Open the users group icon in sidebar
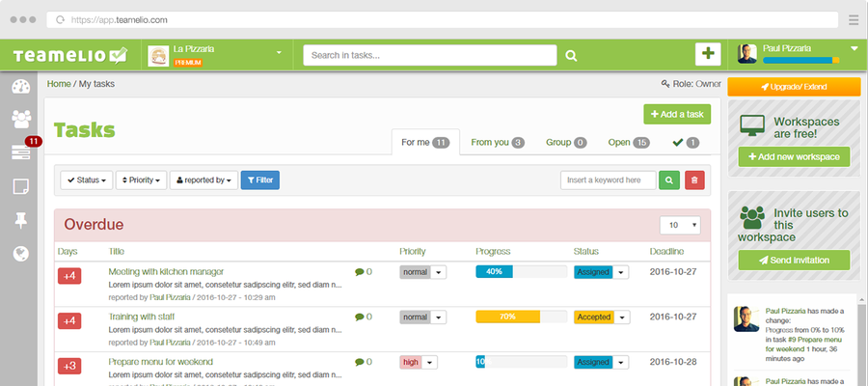The width and height of the screenshot is (868, 386). [21, 119]
